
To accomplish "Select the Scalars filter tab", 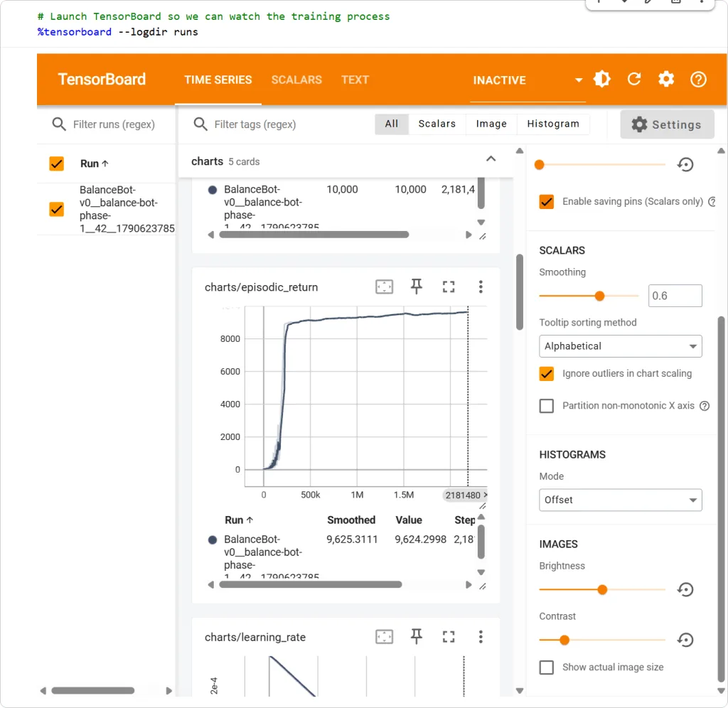I will (437, 124).
